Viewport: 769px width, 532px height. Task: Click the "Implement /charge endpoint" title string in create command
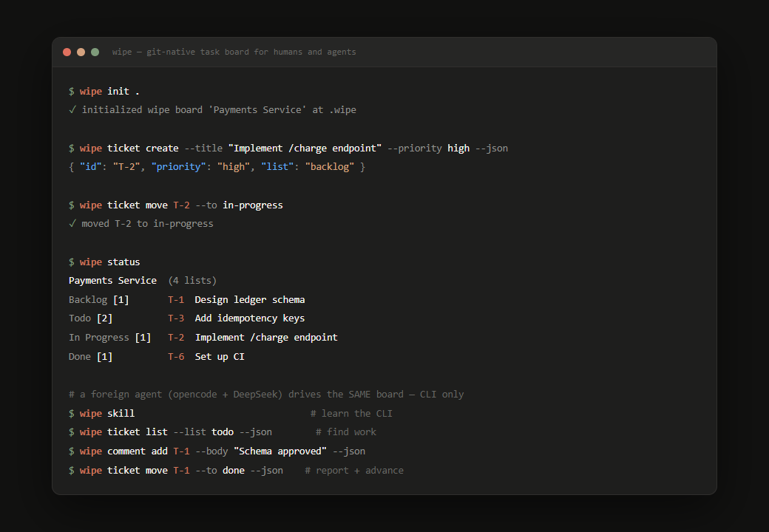(x=305, y=148)
